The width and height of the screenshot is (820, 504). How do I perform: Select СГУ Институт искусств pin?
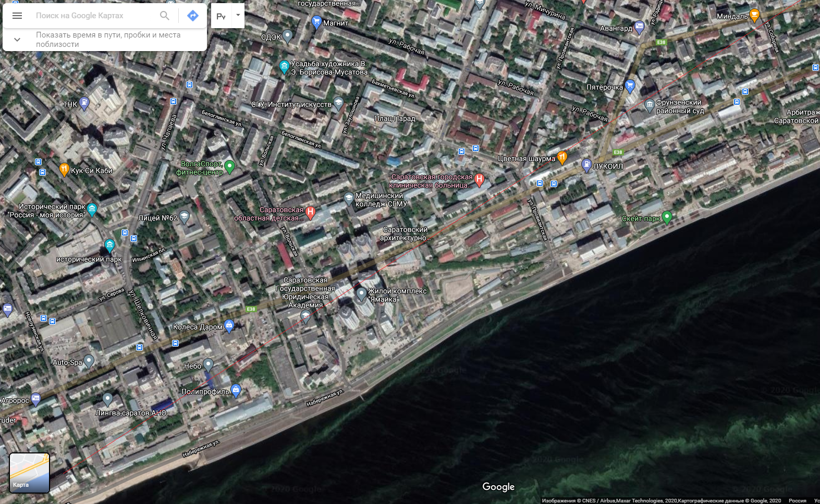pyautogui.click(x=338, y=103)
